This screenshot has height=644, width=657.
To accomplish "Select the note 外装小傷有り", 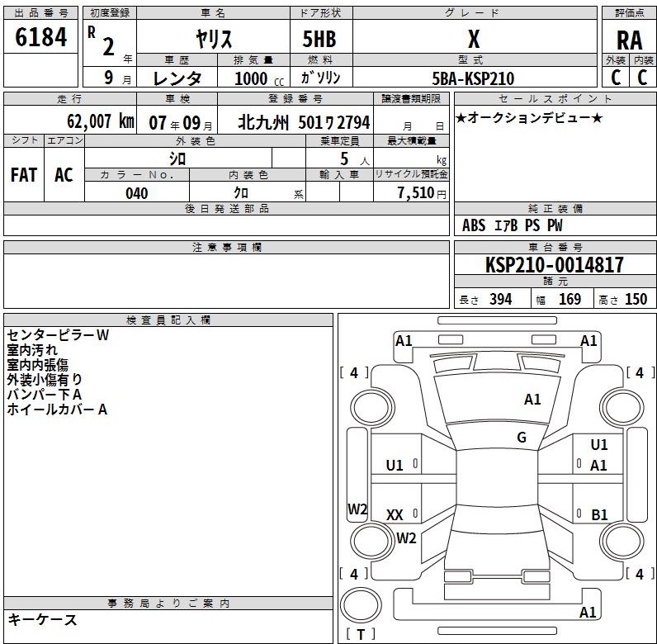I will coord(45,380).
